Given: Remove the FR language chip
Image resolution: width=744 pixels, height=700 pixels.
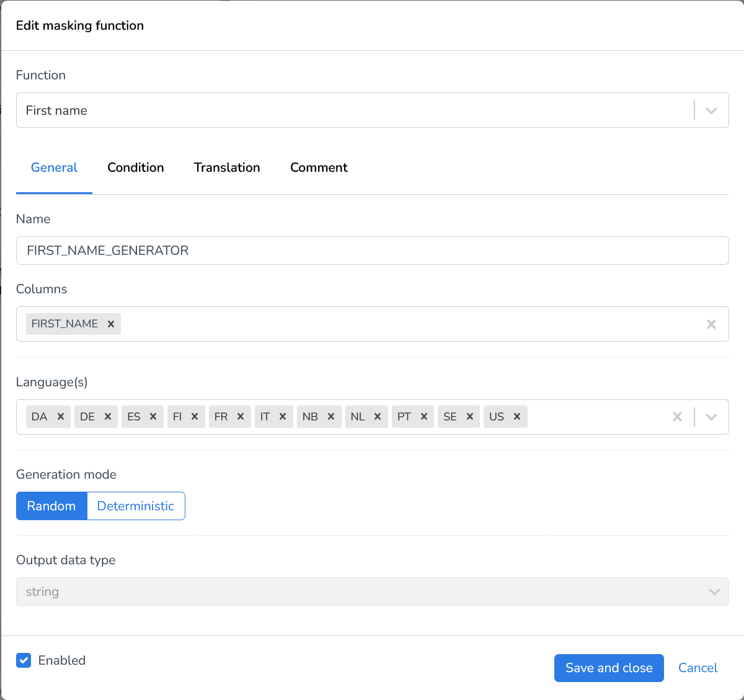Looking at the screenshot, I should [x=242, y=416].
